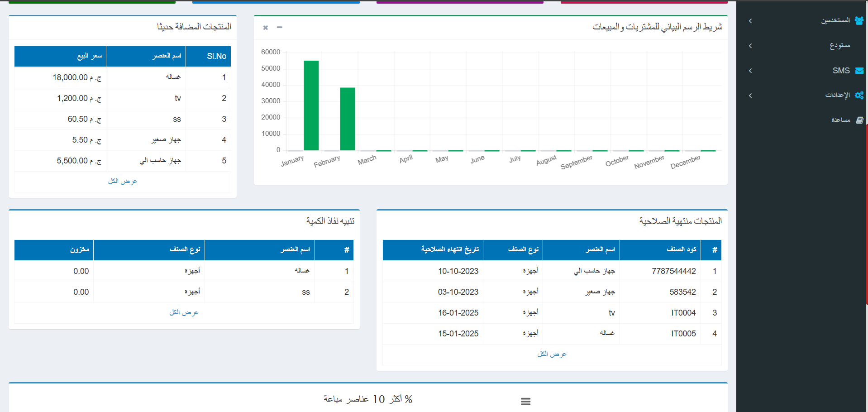
Task: Click the green January bar in chart
Action: pos(311,105)
